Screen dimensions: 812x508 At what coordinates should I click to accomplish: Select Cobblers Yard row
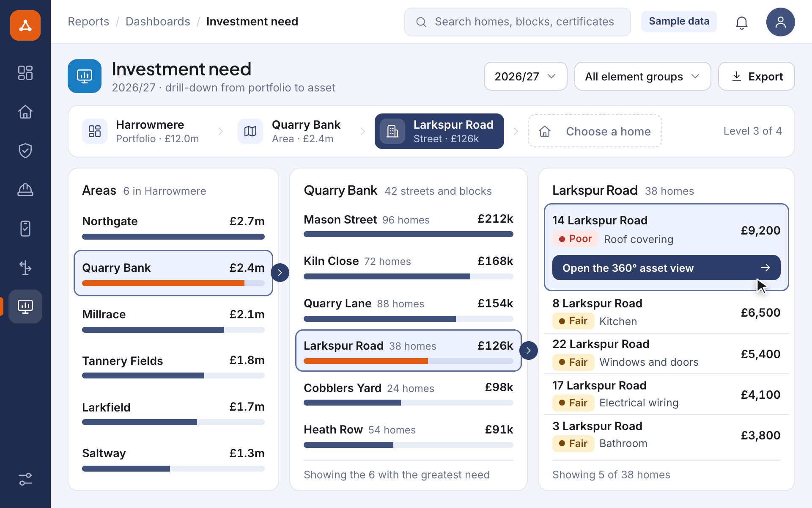[409, 394]
